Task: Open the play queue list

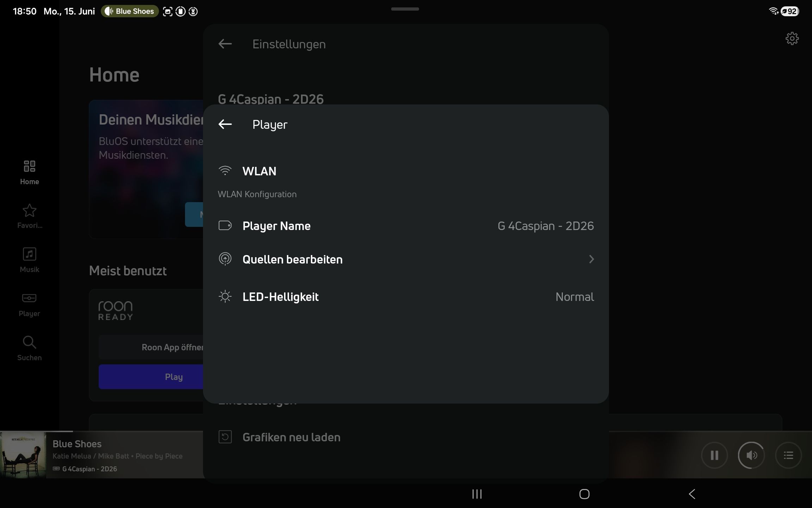Action: point(788,455)
